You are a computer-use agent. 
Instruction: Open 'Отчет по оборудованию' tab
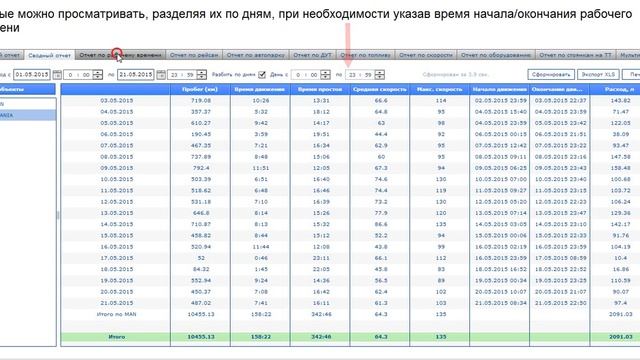click(496, 55)
